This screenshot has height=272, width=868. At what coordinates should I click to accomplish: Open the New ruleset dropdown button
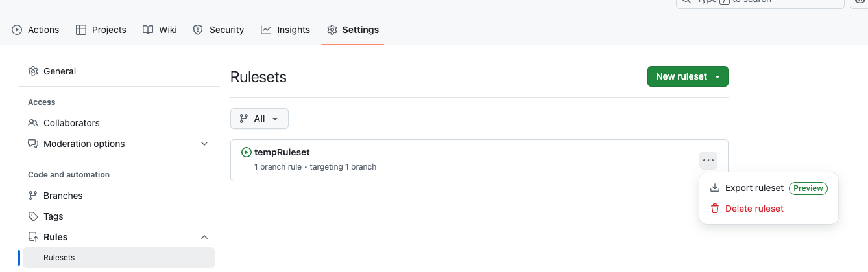point(688,76)
